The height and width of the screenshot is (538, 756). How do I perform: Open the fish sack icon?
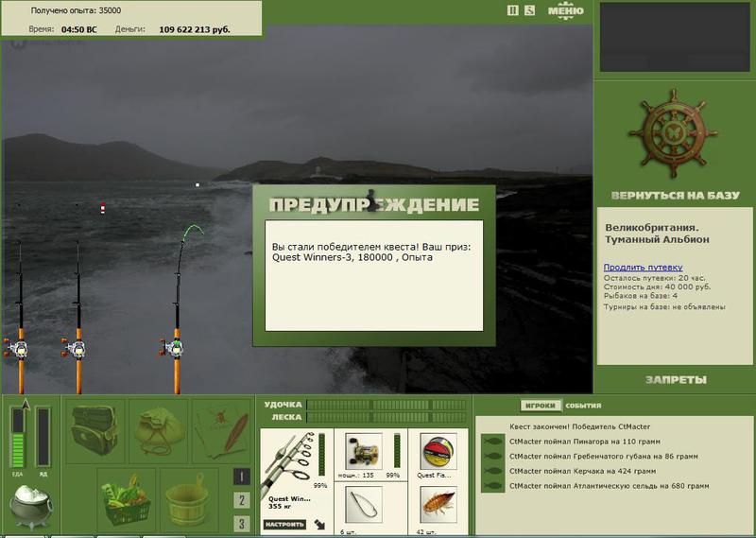pyautogui.click(x=158, y=430)
